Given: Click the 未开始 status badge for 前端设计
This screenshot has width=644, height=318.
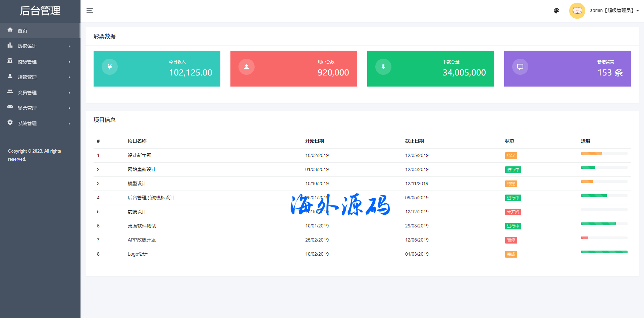Looking at the screenshot, I should point(513,212).
